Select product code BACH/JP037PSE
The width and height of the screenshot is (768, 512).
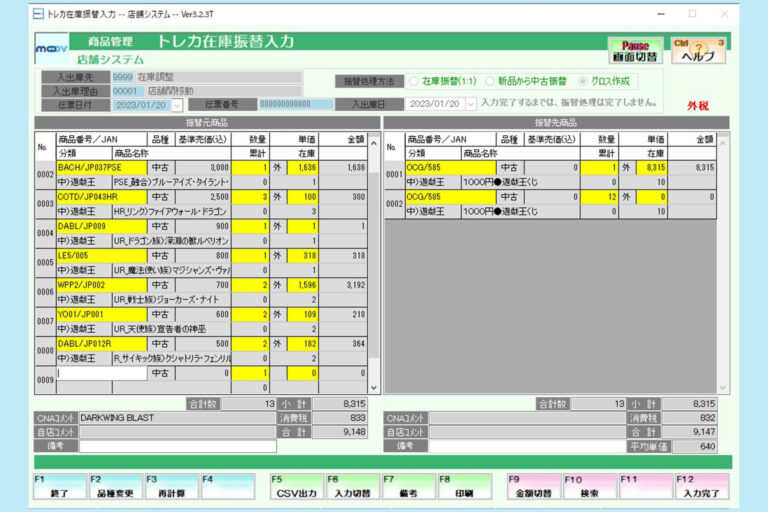[101, 168]
